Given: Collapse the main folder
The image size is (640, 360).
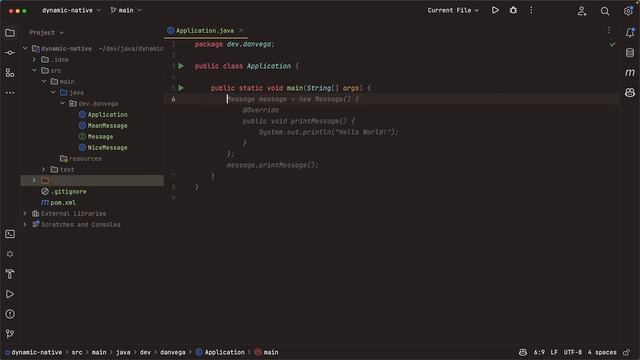Looking at the screenshot, I should pos(44,82).
